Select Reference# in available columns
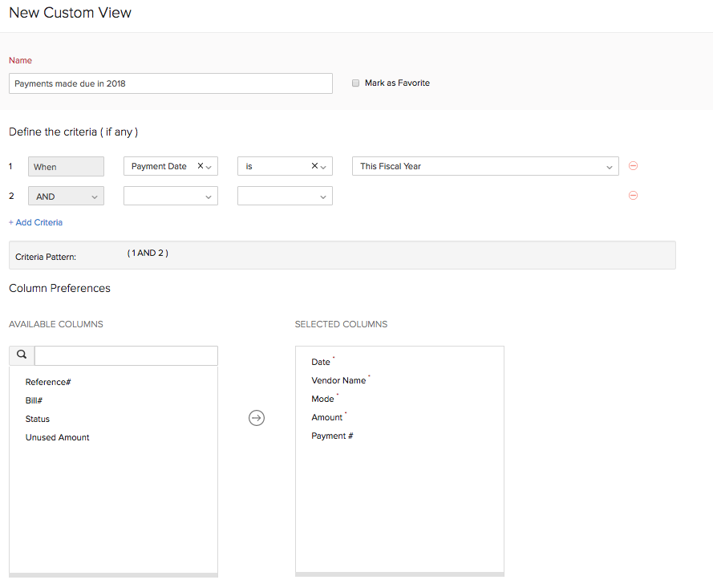713x588 pixels. coord(48,382)
